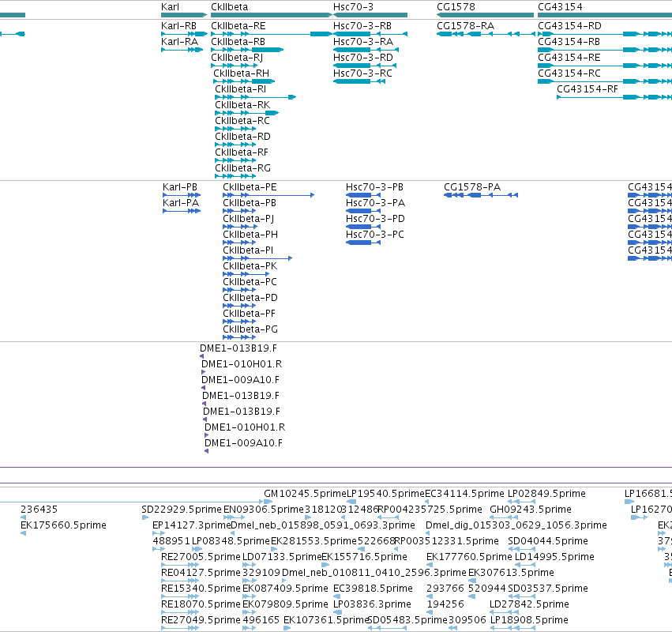Click the Hsc70-3-PB protein label

tap(374, 187)
